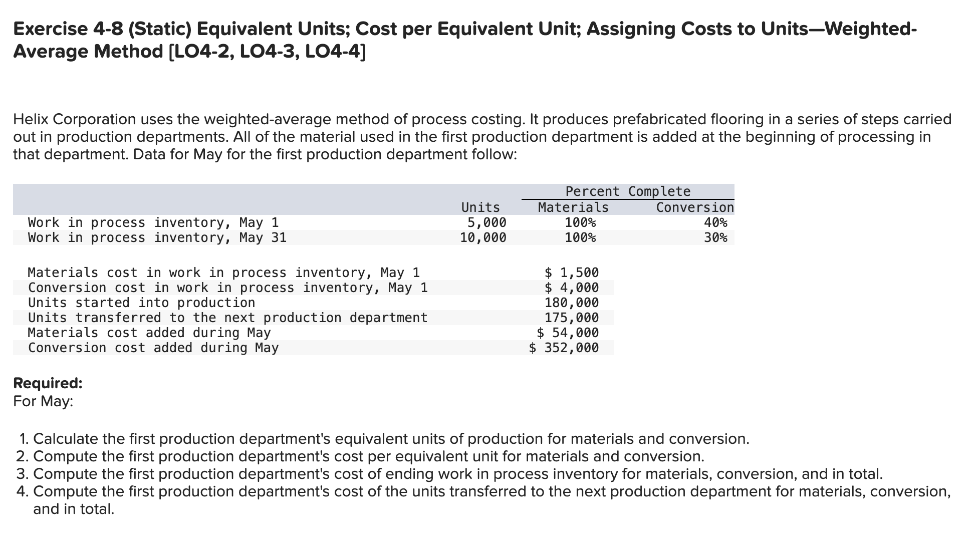Click the Materials column header
Screen dimensions: 980x536
[x=573, y=207]
